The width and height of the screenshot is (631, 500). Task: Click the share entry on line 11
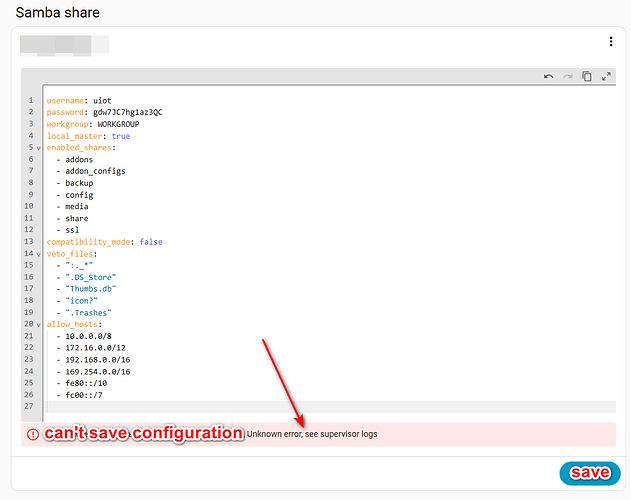click(x=77, y=219)
